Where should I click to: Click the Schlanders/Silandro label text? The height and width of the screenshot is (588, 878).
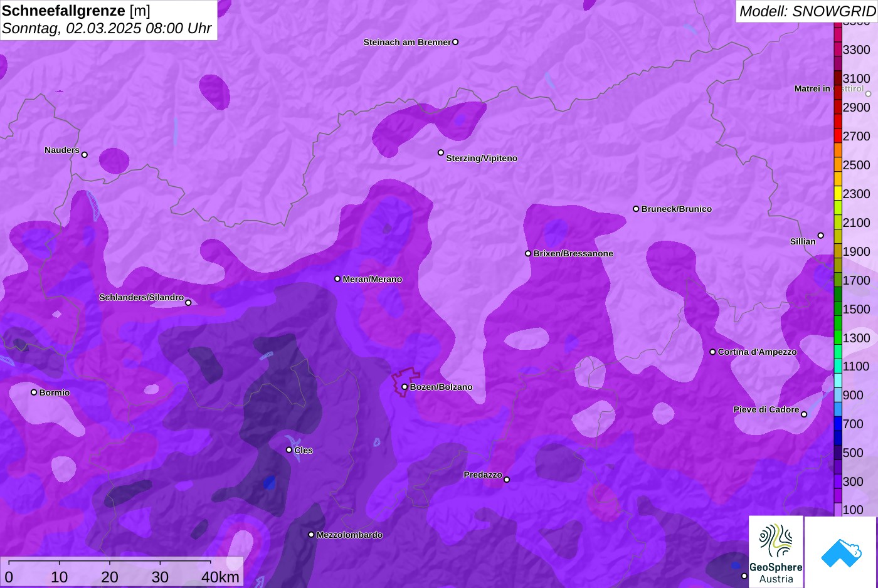[142, 297]
